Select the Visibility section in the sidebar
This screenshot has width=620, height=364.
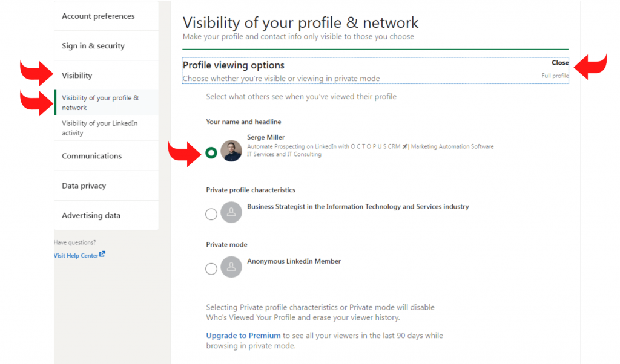click(x=77, y=75)
